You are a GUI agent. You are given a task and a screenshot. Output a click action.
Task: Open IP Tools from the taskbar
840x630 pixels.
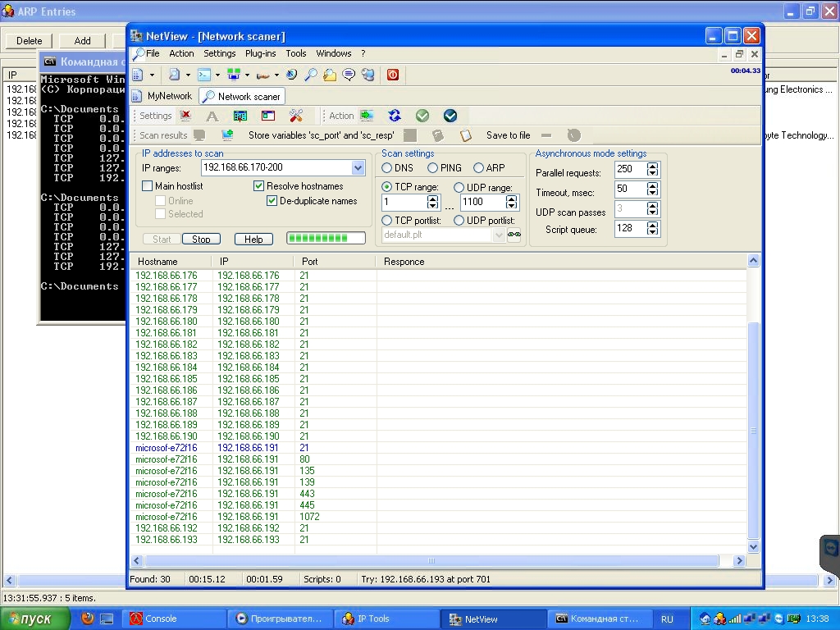tap(386, 619)
